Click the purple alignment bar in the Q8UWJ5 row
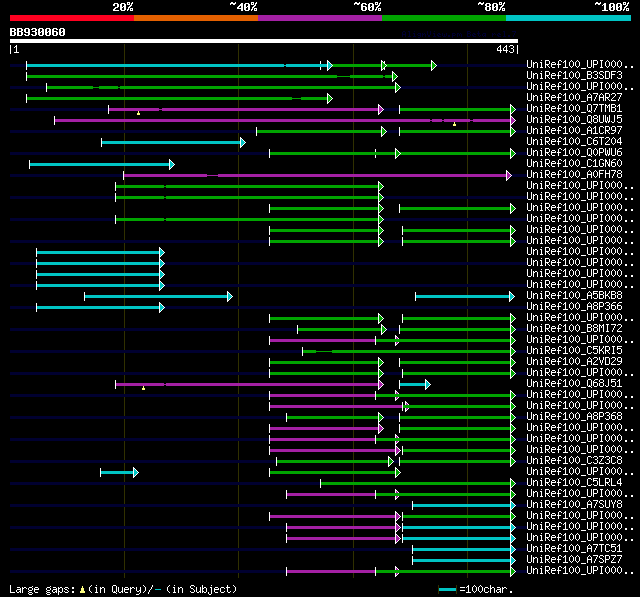Image resolution: width=640 pixels, height=597 pixels. click(283, 120)
